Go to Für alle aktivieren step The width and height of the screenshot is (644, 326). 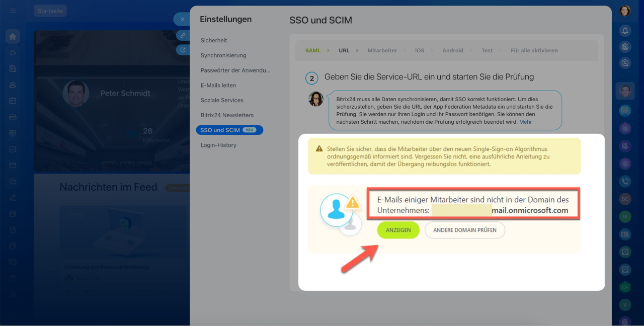(x=534, y=50)
